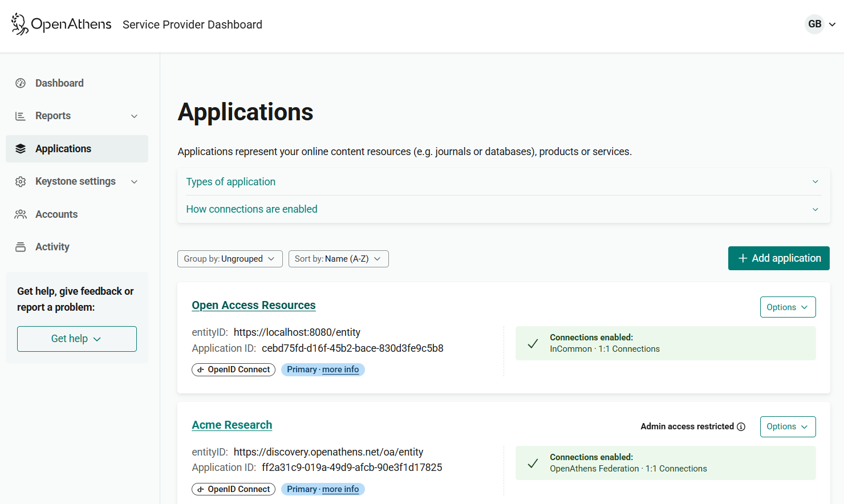Open Options dropdown for Open Access Resources
The width and height of the screenshot is (844, 504).
pos(788,307)
